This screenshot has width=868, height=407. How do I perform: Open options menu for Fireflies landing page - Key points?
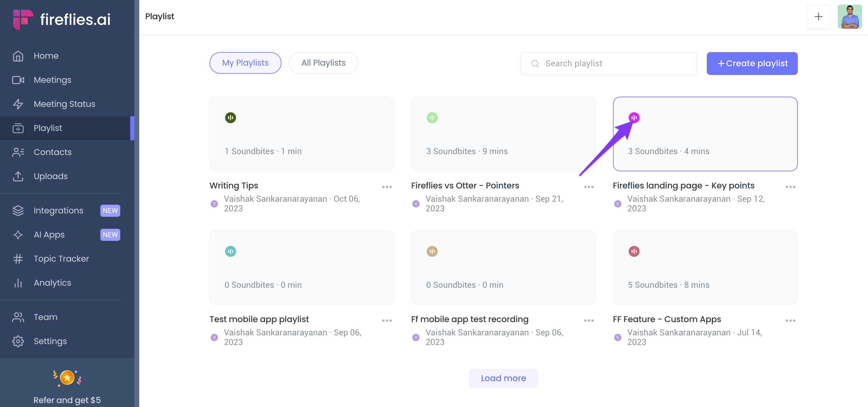[790, 187]
